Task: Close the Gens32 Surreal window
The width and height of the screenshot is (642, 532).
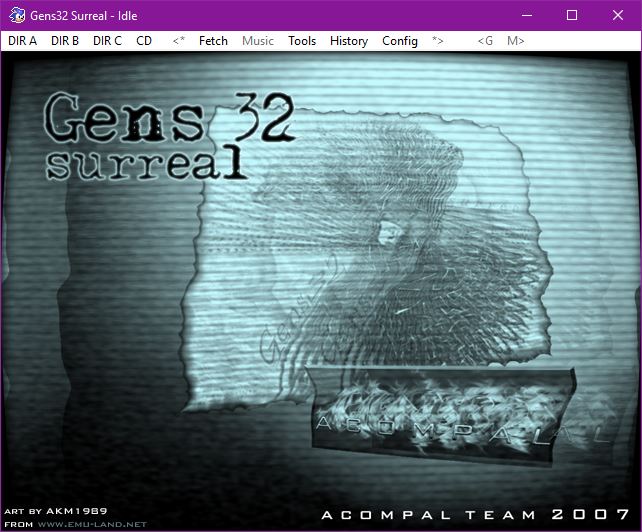Action: [x=617, y=16]
